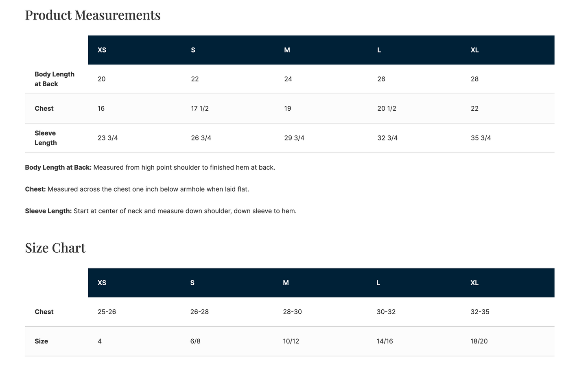Click the 10/12 size cell
Viewport: 588px width, 378px height.
click(x=291, y=341)
